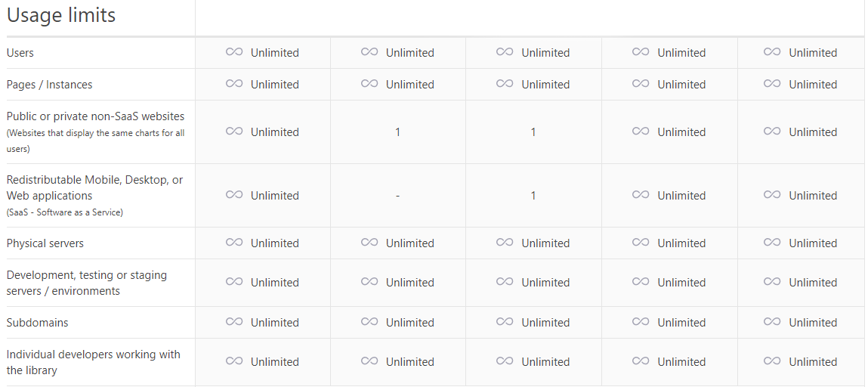The width and height of the screenshot is (868, 387).
Task: Click infinity icon for Development servers row, fourth column
Action: click(641, 282)
